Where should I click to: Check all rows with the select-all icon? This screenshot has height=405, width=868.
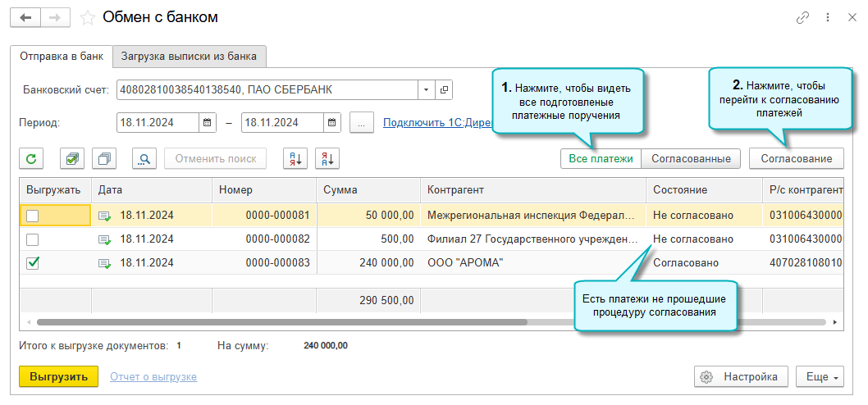(72, 159)
